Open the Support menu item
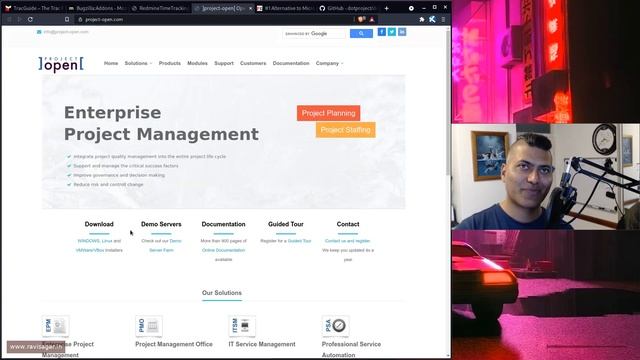This screenshot has width=640, height=360. [x=224, y=63]
